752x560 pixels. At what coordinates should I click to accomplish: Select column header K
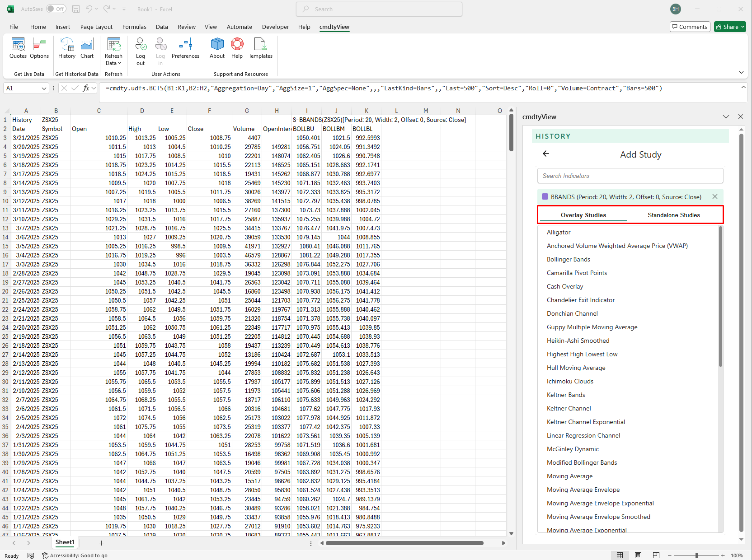(367, 111)
